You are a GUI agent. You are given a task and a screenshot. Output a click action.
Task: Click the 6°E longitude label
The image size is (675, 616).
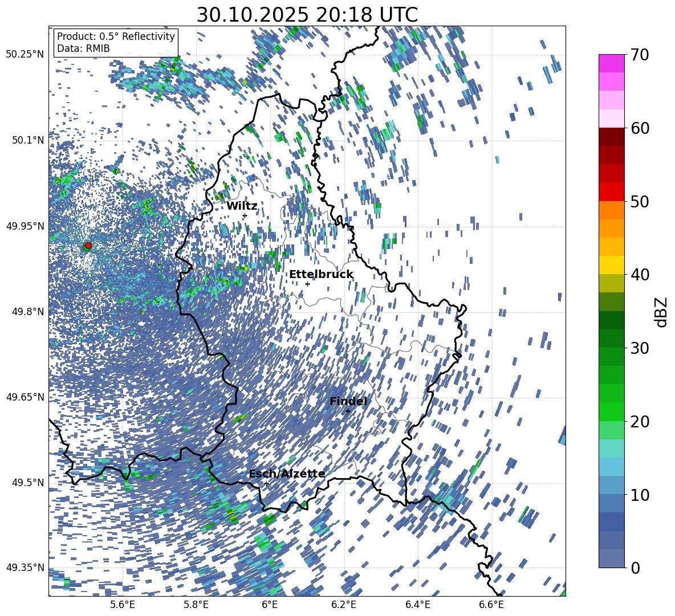pyautogui.click(x=270, y=605)
